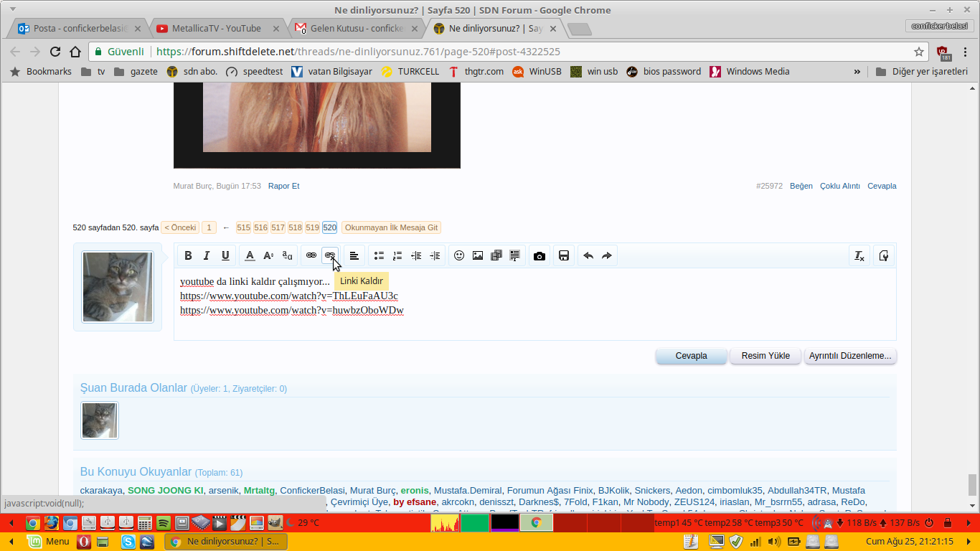Open the font size dropdown
980x551 pixels.
[x=268, y=255]
